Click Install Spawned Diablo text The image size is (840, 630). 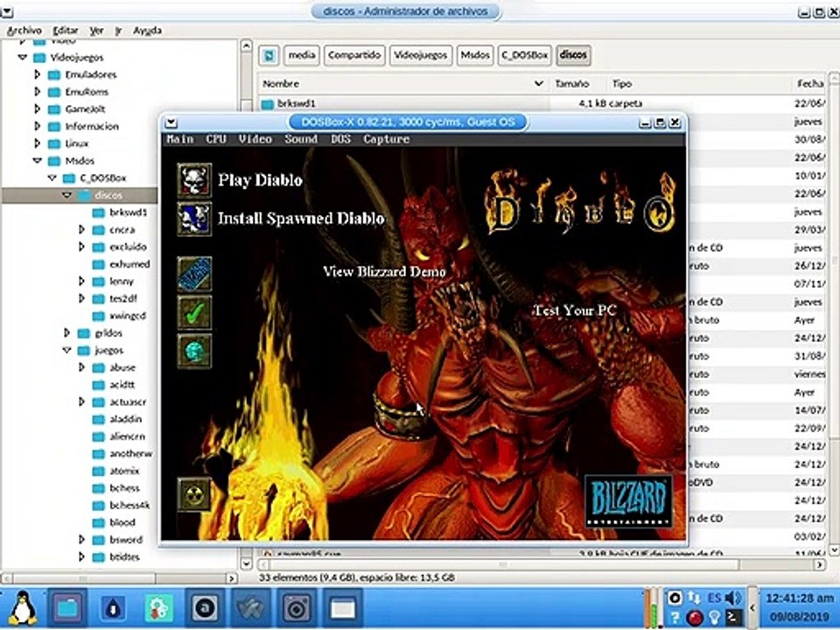point(301,219)
